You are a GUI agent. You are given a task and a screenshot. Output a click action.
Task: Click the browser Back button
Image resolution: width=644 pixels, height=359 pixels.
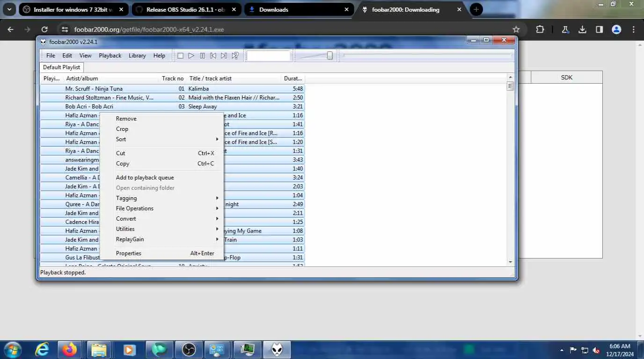(10, 29)
